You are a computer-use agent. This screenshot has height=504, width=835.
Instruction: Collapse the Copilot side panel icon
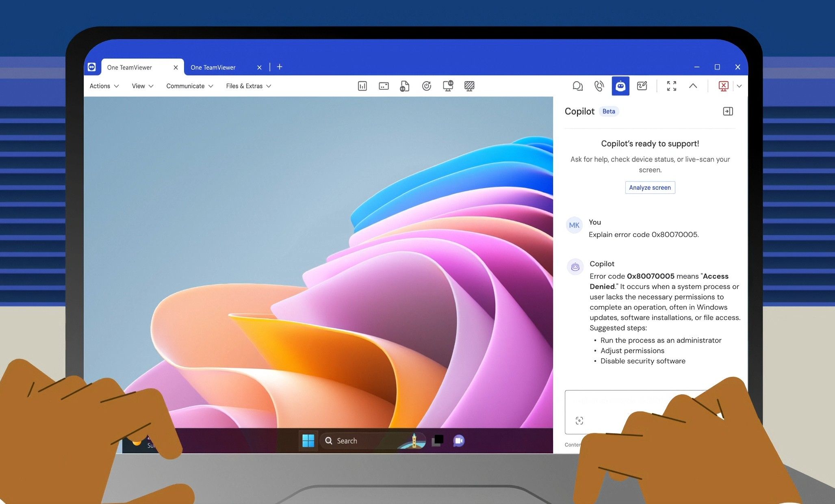click(728, 111)
